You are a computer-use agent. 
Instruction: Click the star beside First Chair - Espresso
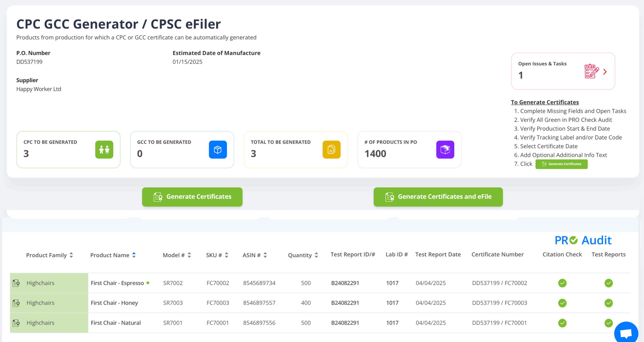pos(148,283)
